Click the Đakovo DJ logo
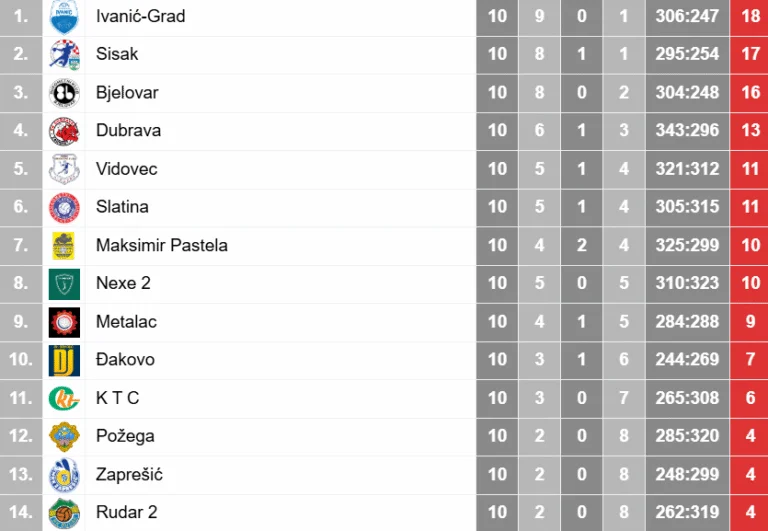Screen dimensions: 768x531 click(64, 360)
